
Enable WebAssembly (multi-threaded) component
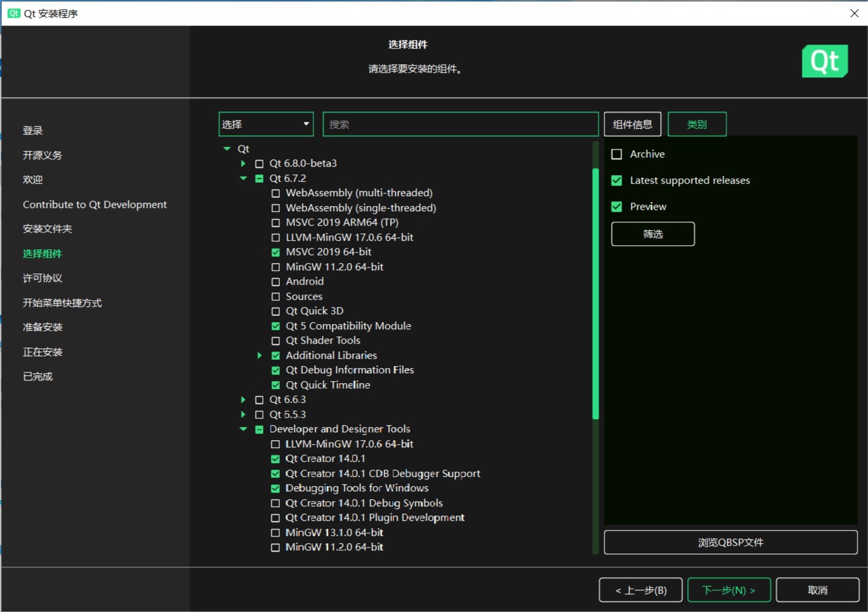(275, 193)
